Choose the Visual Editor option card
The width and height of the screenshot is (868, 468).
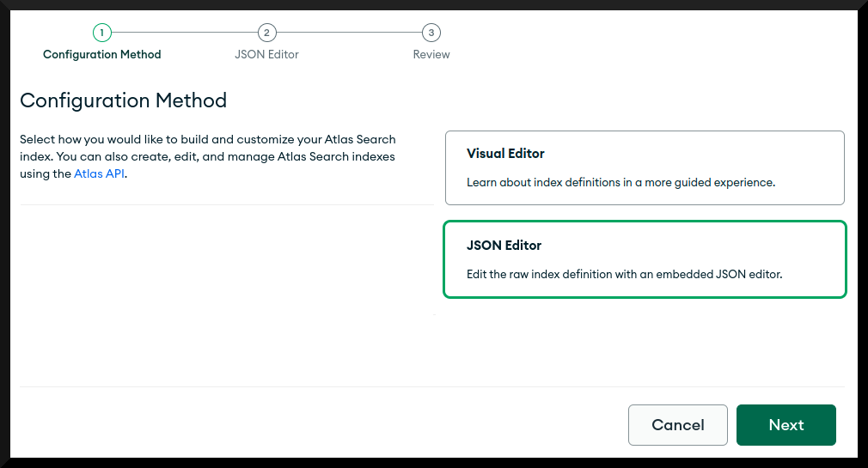645,167
